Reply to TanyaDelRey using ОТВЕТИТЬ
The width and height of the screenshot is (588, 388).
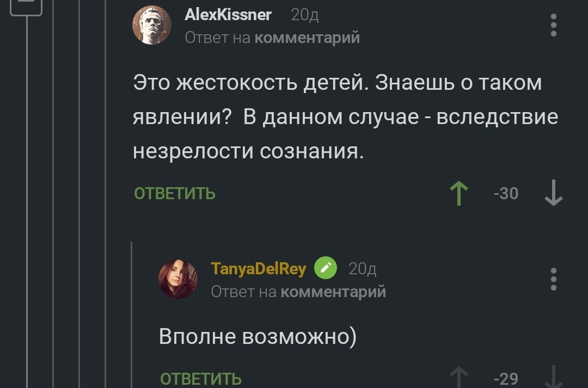pyautogui.click(x=201, y=379)
